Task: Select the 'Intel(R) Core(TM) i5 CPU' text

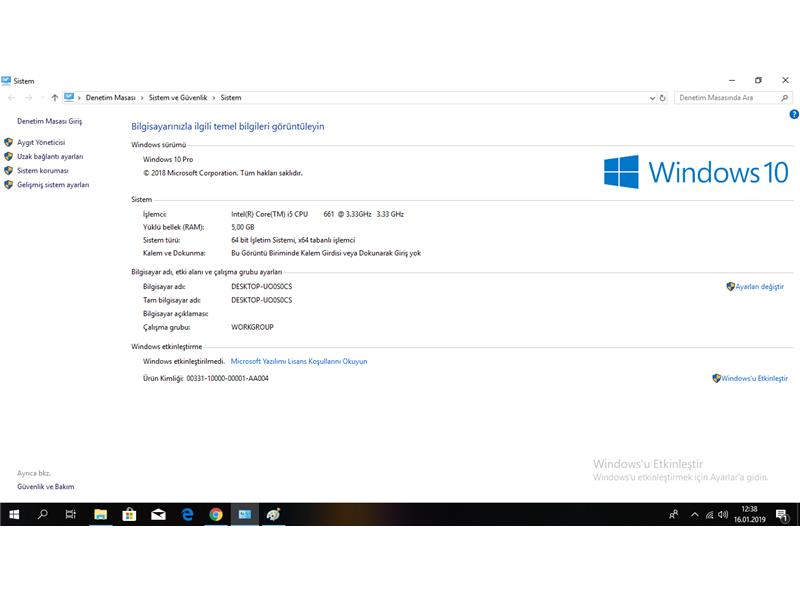Action: 269,214
